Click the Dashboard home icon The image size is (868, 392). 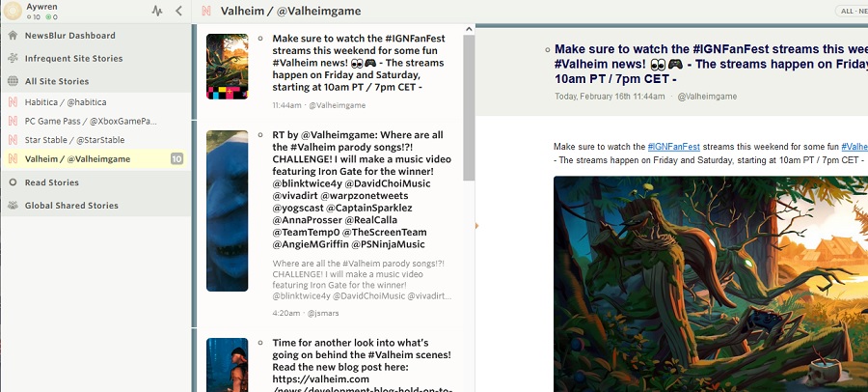[13, 36]
